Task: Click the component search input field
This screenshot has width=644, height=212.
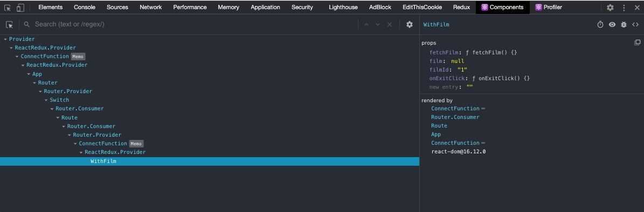Action: pyautogui.click(x=193, y=25)
